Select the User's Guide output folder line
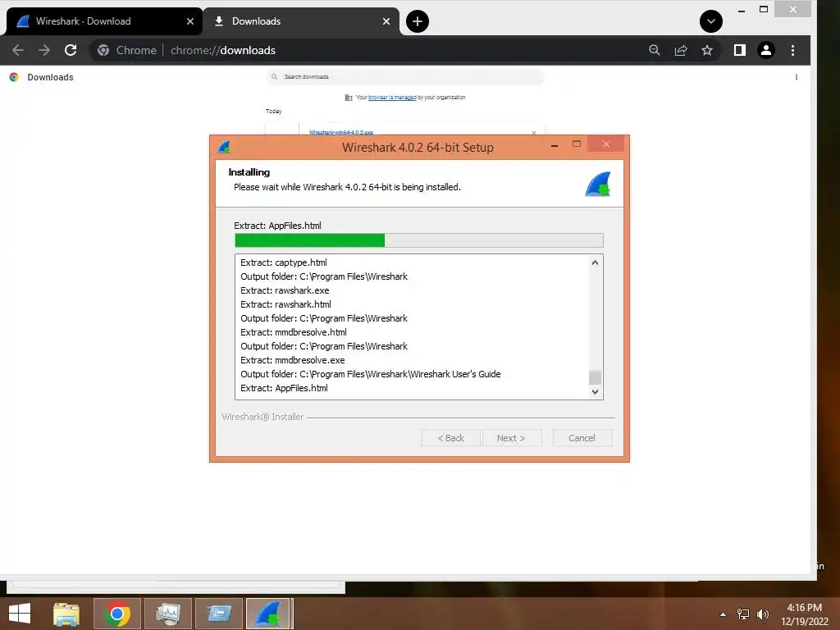This screenshot has height=630, width=840. pyautogui.click(x=370, y=374)
